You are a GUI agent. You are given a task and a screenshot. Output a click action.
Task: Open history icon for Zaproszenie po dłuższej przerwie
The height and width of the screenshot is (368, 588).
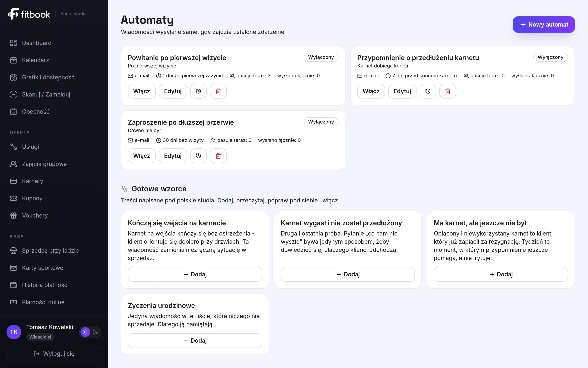click(198, 156)
